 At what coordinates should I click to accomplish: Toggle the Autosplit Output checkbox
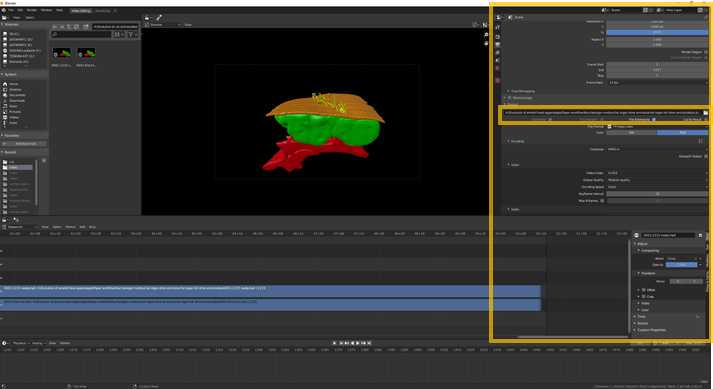click(x=705, y=156)
